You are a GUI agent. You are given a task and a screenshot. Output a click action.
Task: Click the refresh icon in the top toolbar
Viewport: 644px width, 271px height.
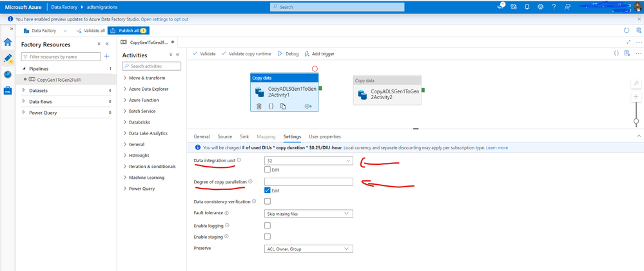point(627,30)
